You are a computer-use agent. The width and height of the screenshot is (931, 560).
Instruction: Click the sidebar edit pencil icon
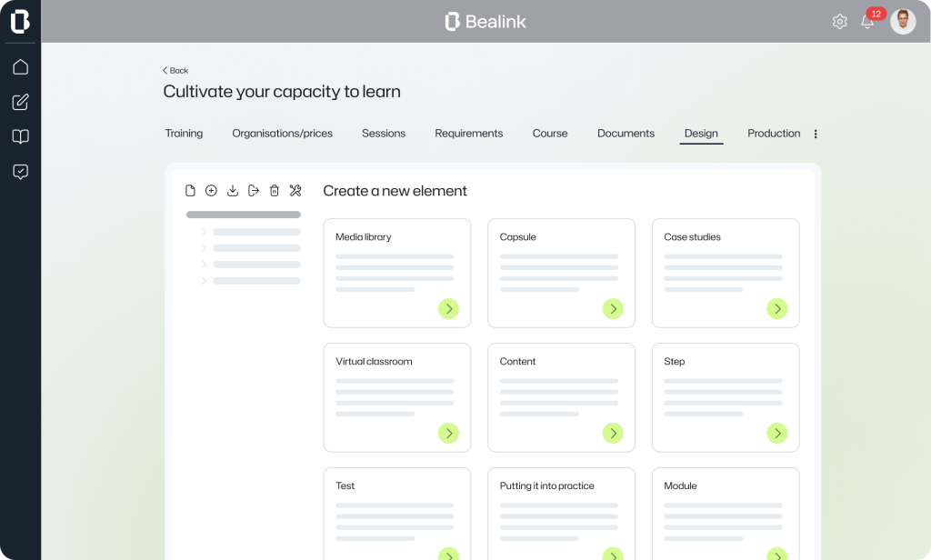coord(20,102)
